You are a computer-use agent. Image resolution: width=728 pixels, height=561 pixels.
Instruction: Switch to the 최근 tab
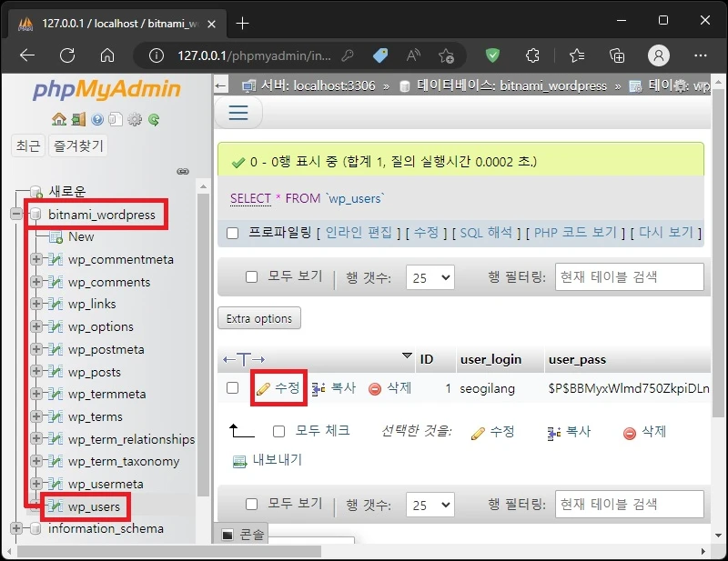point(28,145)
